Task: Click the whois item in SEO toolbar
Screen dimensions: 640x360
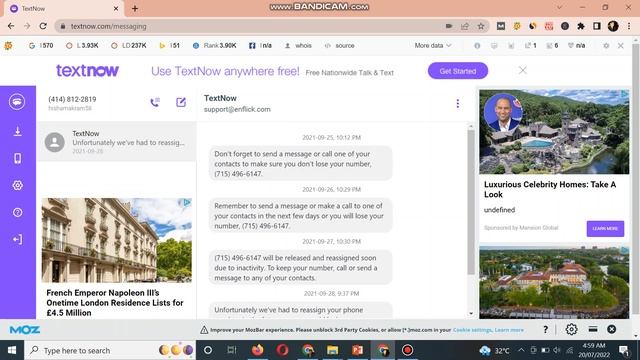Action: 298,45
